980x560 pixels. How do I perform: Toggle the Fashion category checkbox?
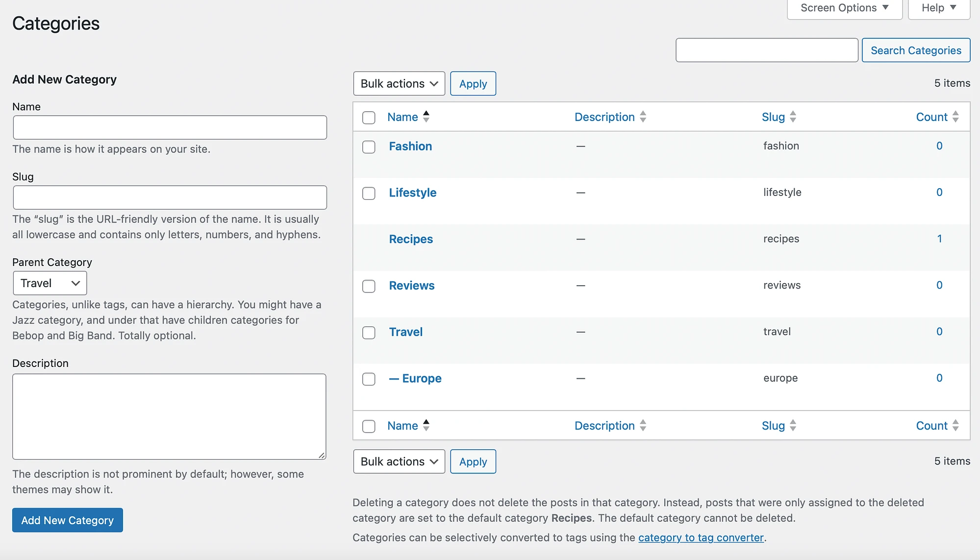pos(369,146)
